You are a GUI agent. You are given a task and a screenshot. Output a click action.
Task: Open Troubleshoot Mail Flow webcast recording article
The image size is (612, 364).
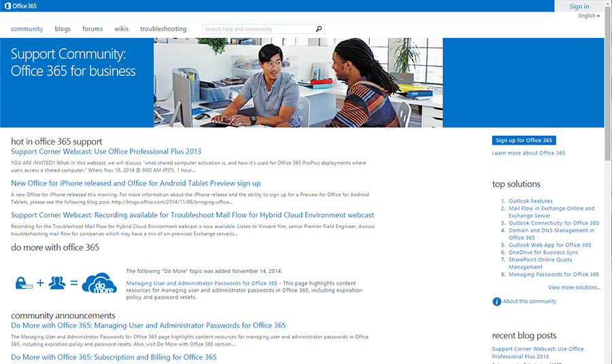[x=192, y=215]
